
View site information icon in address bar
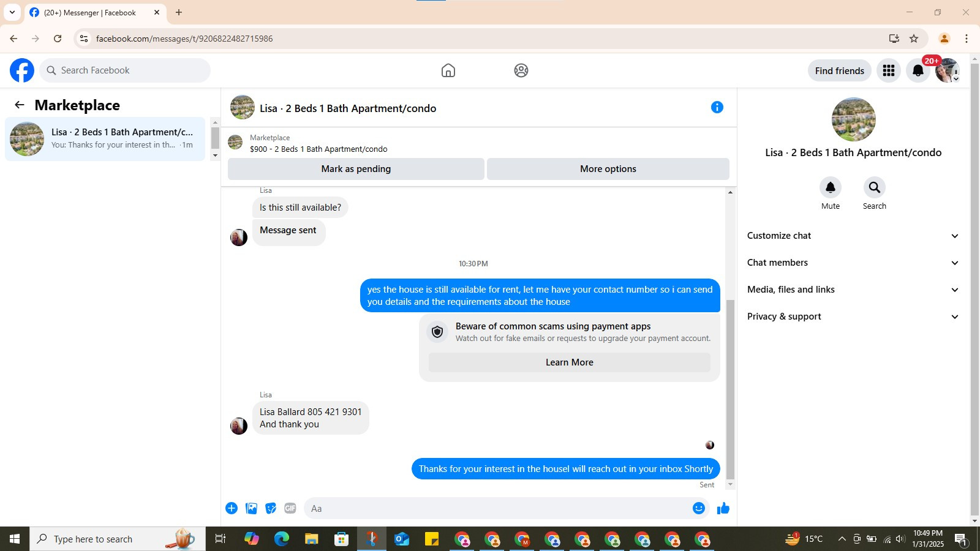(84, 39)
